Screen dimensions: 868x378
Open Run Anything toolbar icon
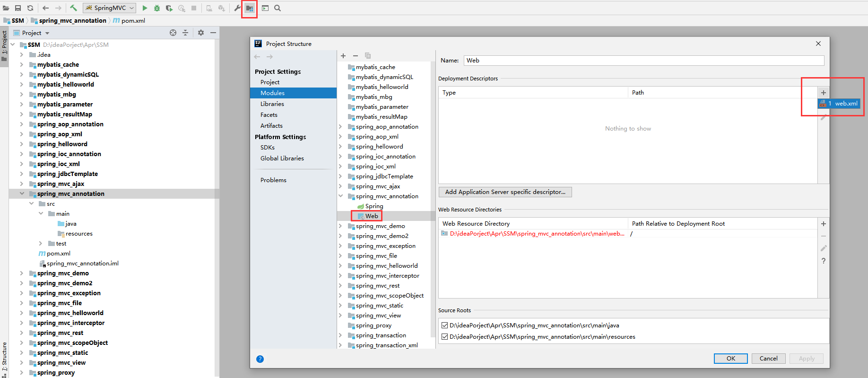pyautogui.click(x=265, y=8)
